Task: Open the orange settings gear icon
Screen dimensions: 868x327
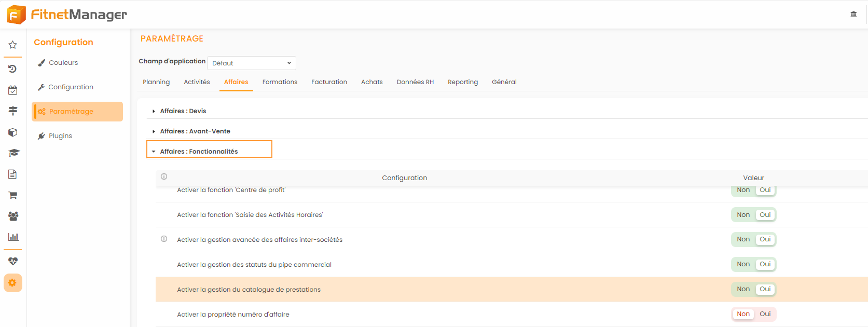Action: 13,283
